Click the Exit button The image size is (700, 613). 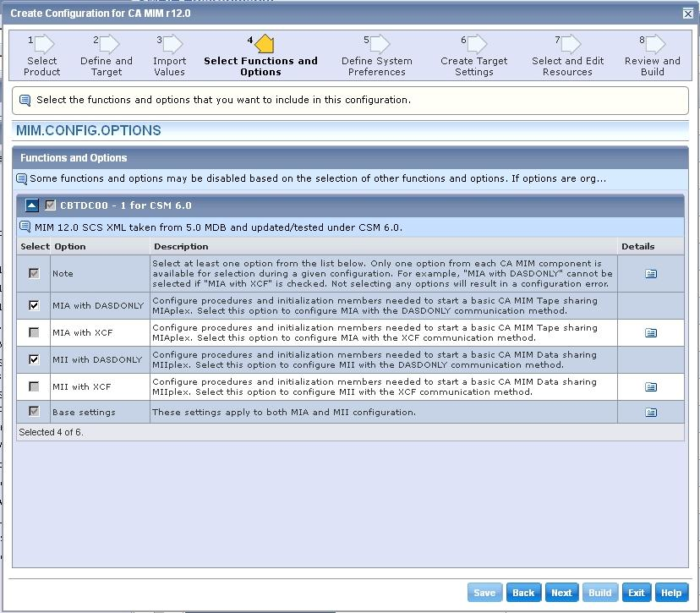pos(636,593)
